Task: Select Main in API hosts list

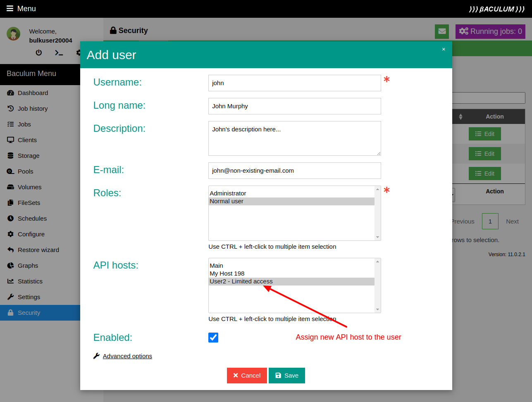Action: point(216,266)
